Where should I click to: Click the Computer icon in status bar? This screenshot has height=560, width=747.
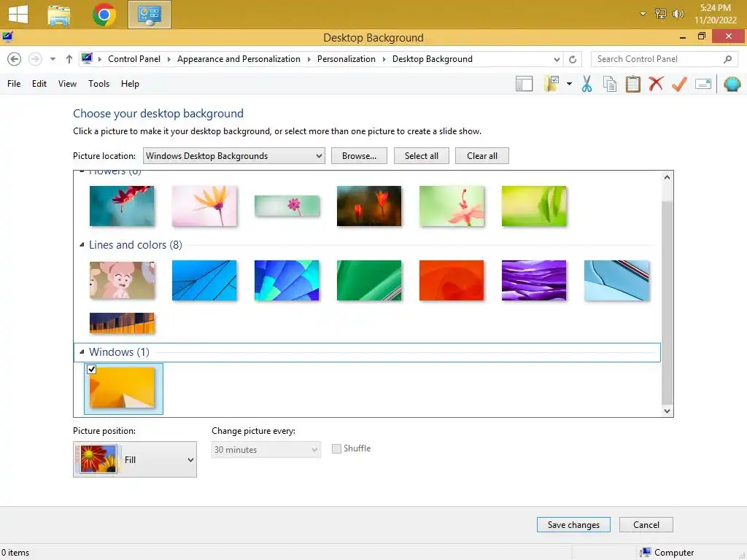click(646, 553)
